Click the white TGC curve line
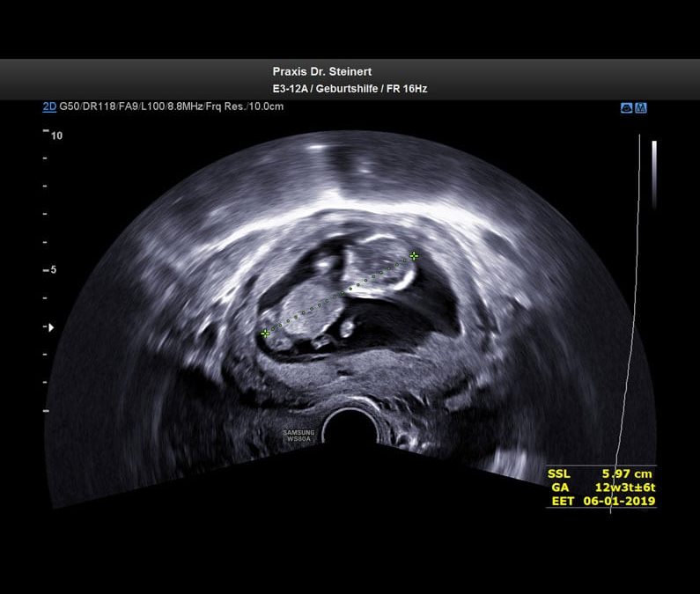Screen dimensions: 700x594 click(x=628, y=352)
